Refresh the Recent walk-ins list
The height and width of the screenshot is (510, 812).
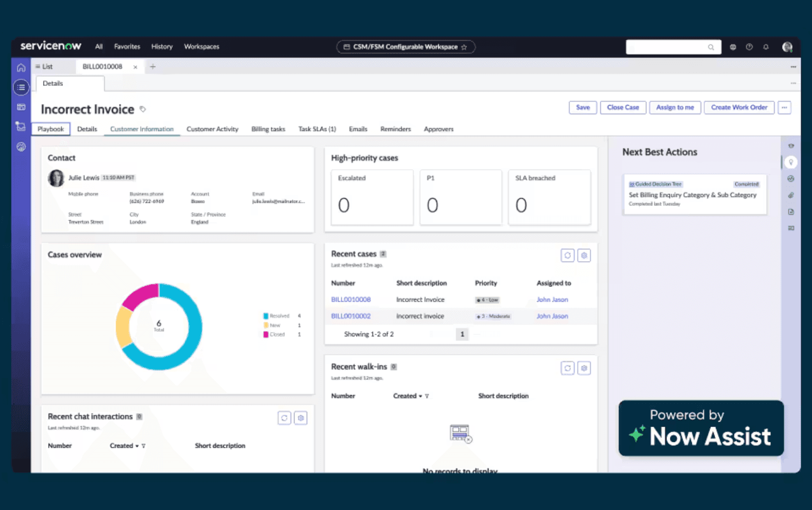567,368
